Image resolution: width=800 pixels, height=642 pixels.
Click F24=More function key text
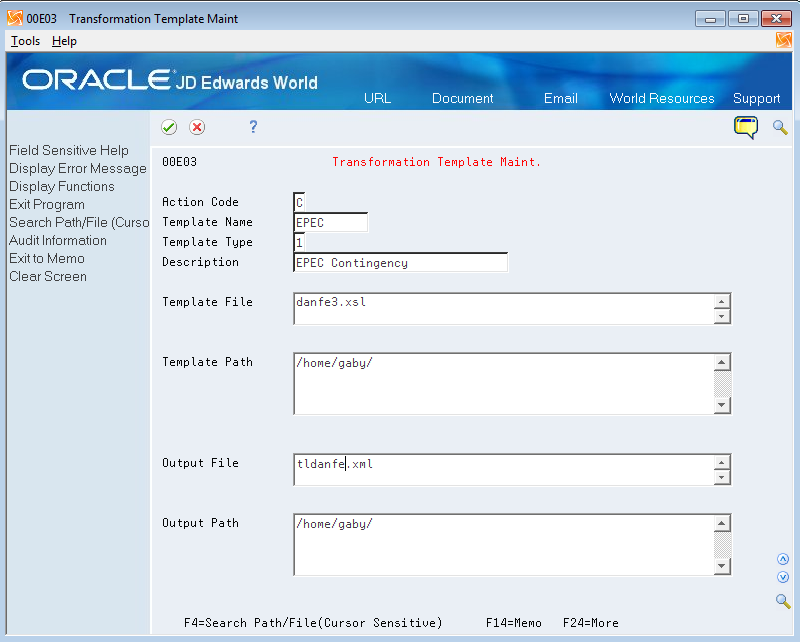pos(591,623)
